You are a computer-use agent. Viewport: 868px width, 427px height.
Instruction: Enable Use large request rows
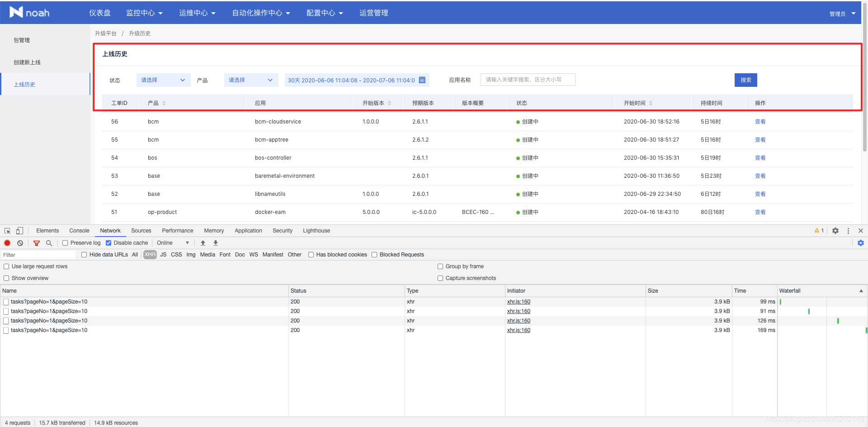click(x=6, y=266)
